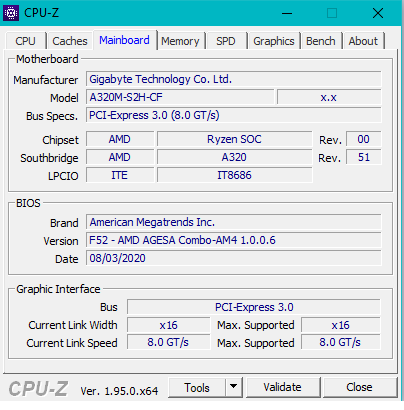
Task: Click the Close button at bottom
Action: [x=359, y=387]
